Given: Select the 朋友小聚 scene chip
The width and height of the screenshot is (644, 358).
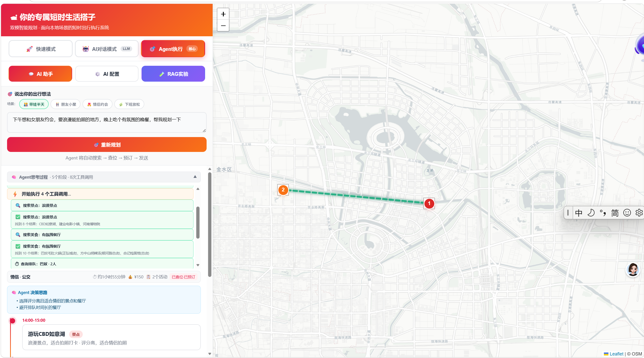Looking at the screenshot, I should [66, 104].
